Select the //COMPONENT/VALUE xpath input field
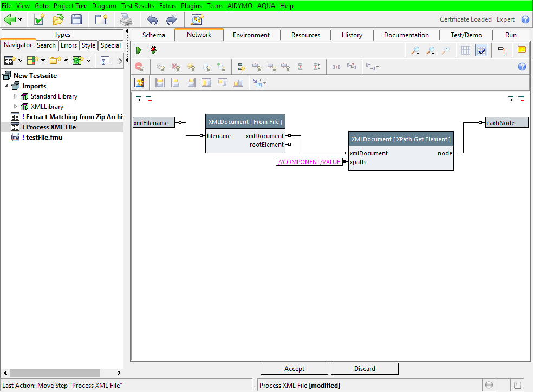 pyautogui.click(x=309, y=162)
